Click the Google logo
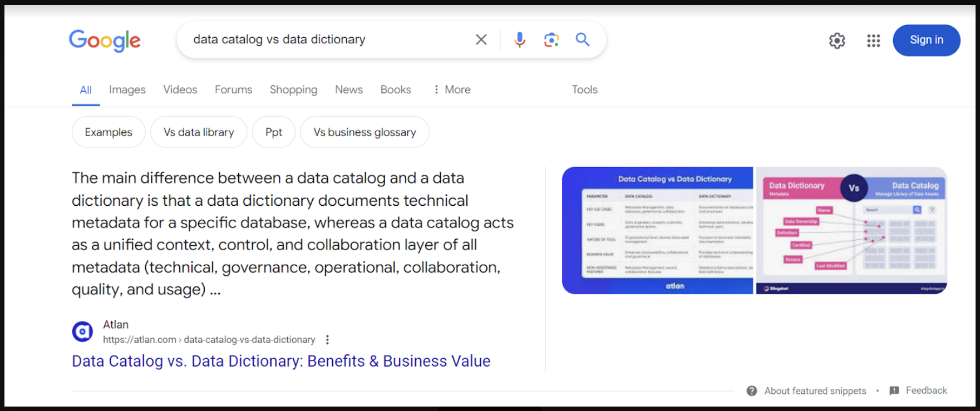 pos(105,41)
